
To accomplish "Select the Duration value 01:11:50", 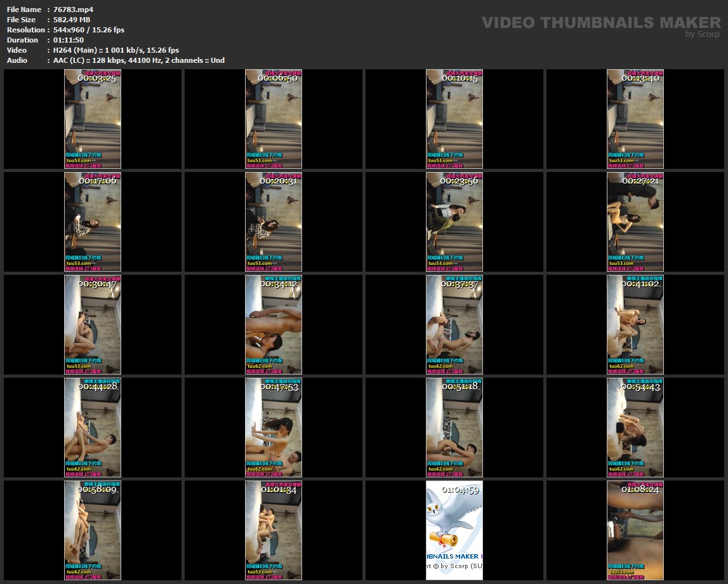I will (69, 40).
